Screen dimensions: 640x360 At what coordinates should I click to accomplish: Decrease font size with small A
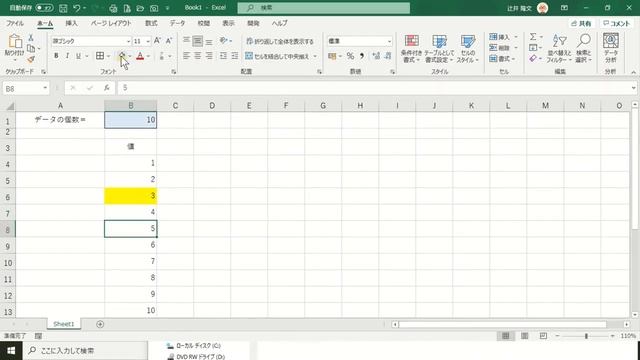(x=169, y=41)
